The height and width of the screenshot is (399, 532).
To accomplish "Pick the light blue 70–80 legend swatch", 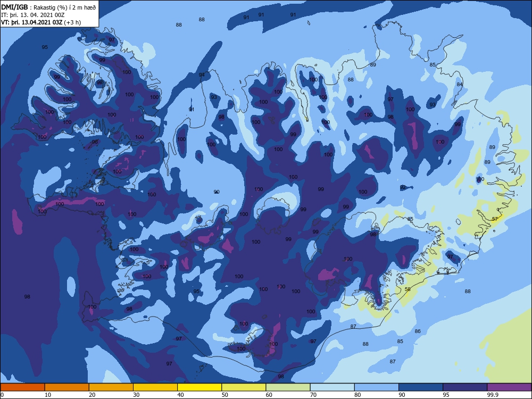I will pyautogui.click(x=332, y=387).
